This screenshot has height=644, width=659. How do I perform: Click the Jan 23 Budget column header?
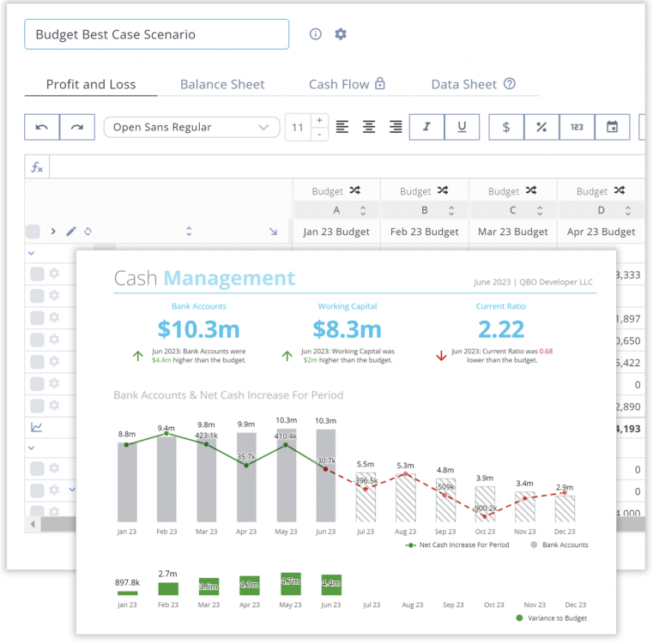pos(336,232)
